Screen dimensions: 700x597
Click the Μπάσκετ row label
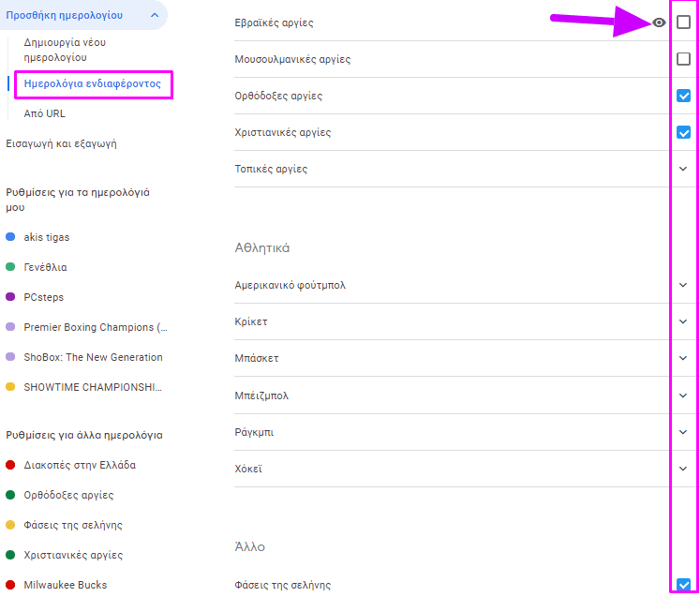tap(257, 359)
